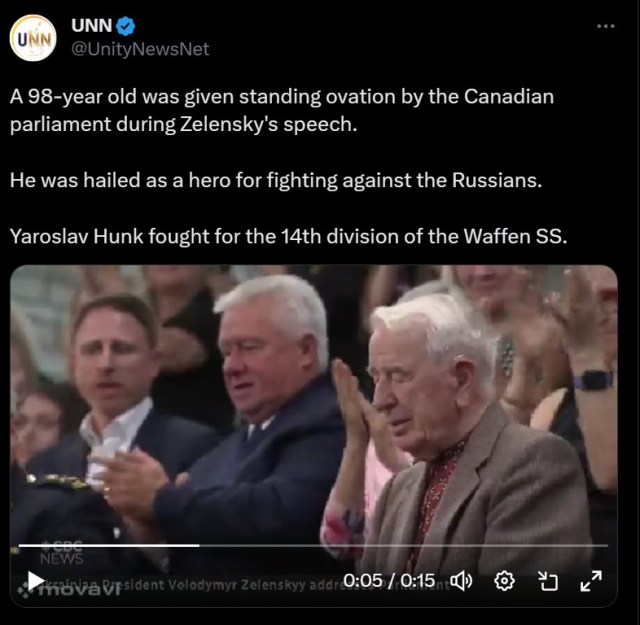Click the played portion of the progress bar

(x=109, y=545)
